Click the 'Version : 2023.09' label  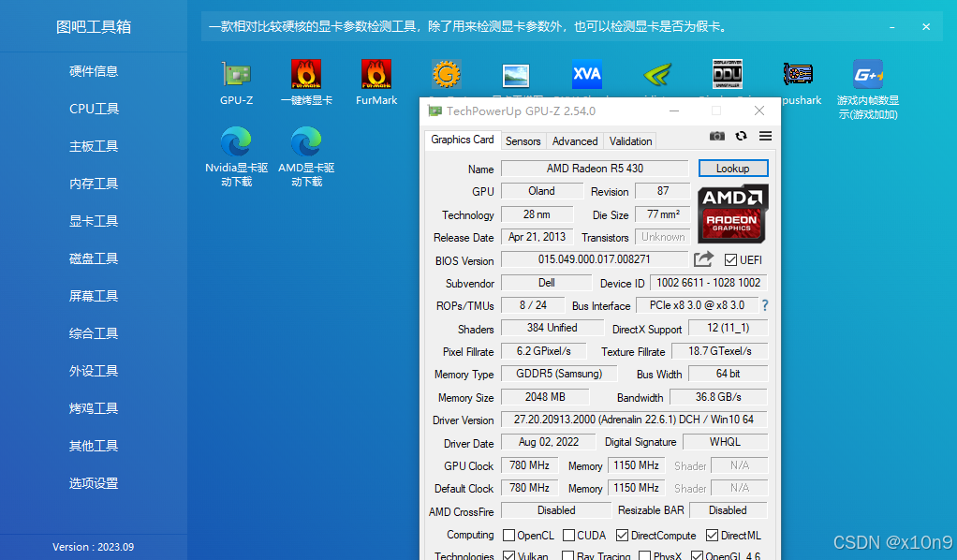(x=94, y=547)
